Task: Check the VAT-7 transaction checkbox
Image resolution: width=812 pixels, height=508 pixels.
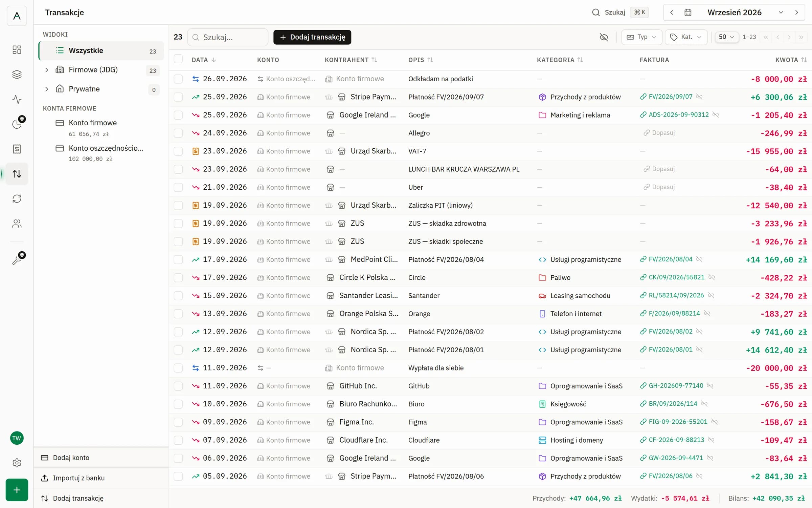Action: pos(178,151)
